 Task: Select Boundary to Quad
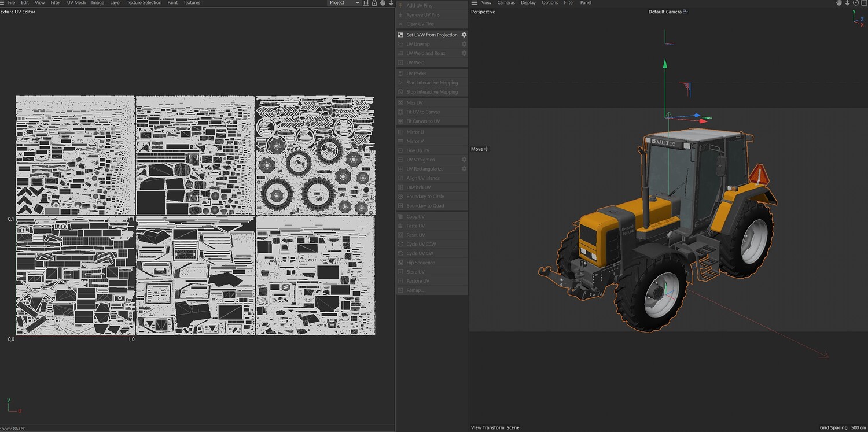(x=432, y=206)
